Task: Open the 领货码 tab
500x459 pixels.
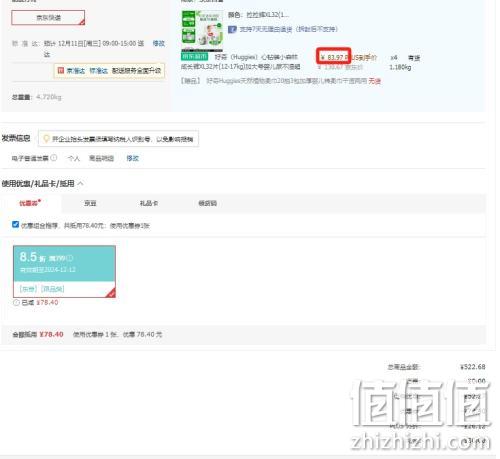Action: 207,203
